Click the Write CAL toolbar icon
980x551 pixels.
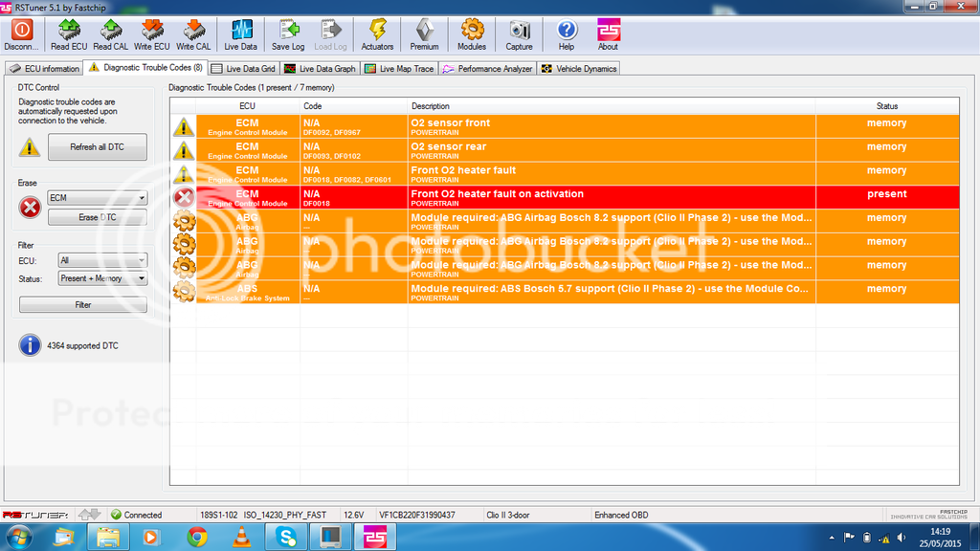(x=193, y=34)
